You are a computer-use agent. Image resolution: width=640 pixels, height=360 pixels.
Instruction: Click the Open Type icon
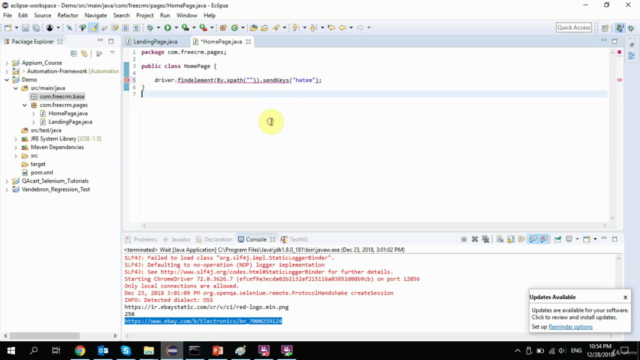253,28
